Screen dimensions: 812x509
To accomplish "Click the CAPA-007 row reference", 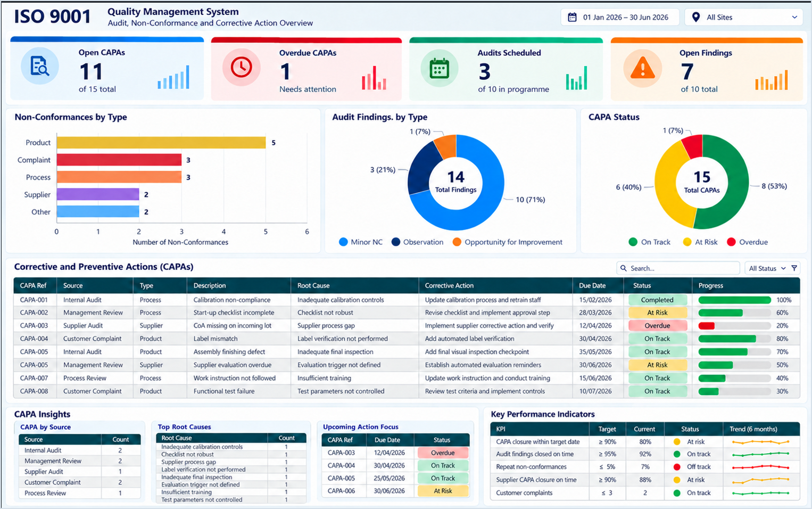I will click(x=34, y=378).
